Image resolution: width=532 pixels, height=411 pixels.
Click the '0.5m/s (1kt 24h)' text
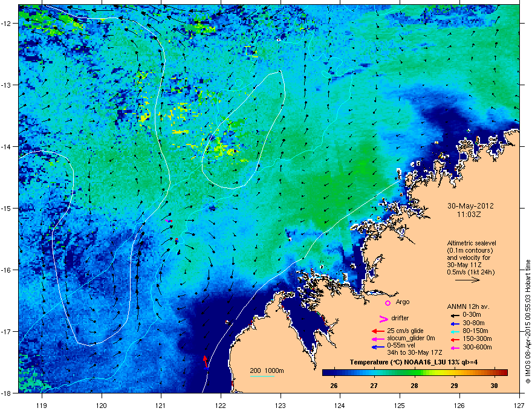[x=470, y=272]
